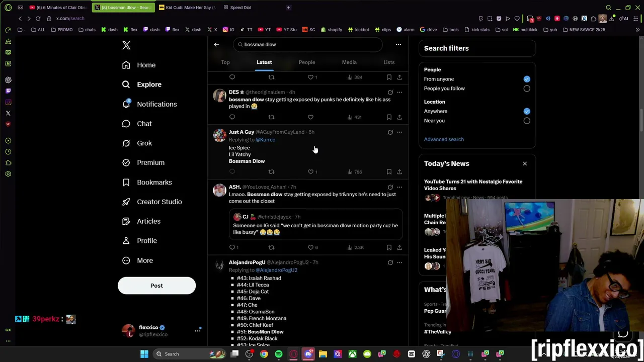The image size is (644, 362).
Task: Open Premium page
Action: (x=143, y=163)
